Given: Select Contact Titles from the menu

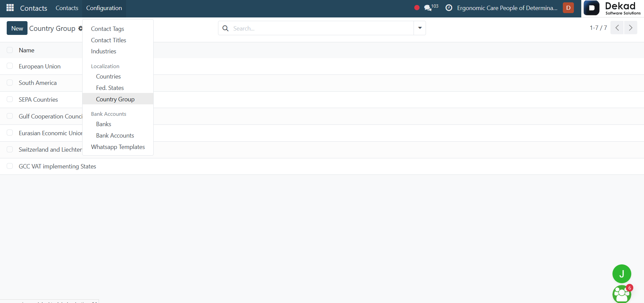Looking at the screenshot, I should pyautogui.click(x=108, y=40).
